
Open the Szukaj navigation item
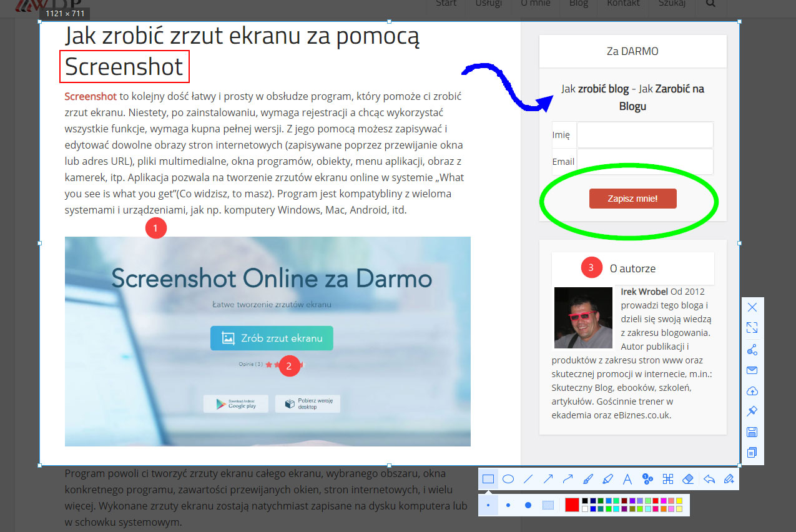point(672,3)
